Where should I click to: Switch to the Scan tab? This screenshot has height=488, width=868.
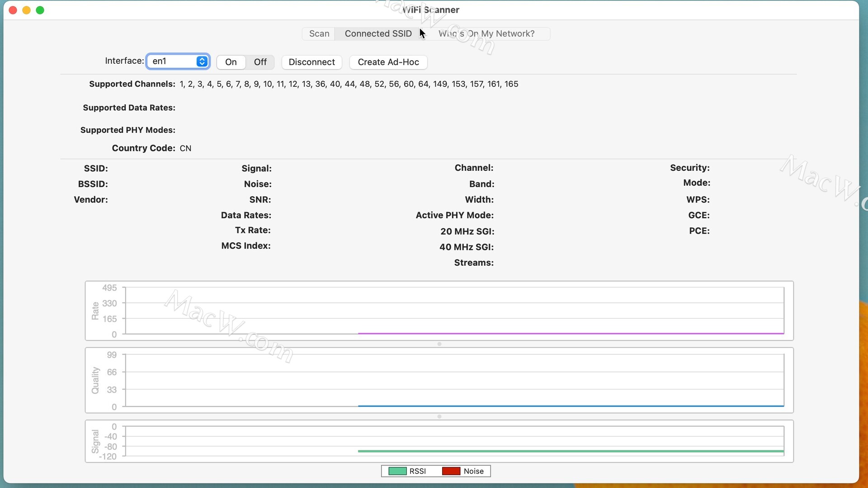coord(319,34)
